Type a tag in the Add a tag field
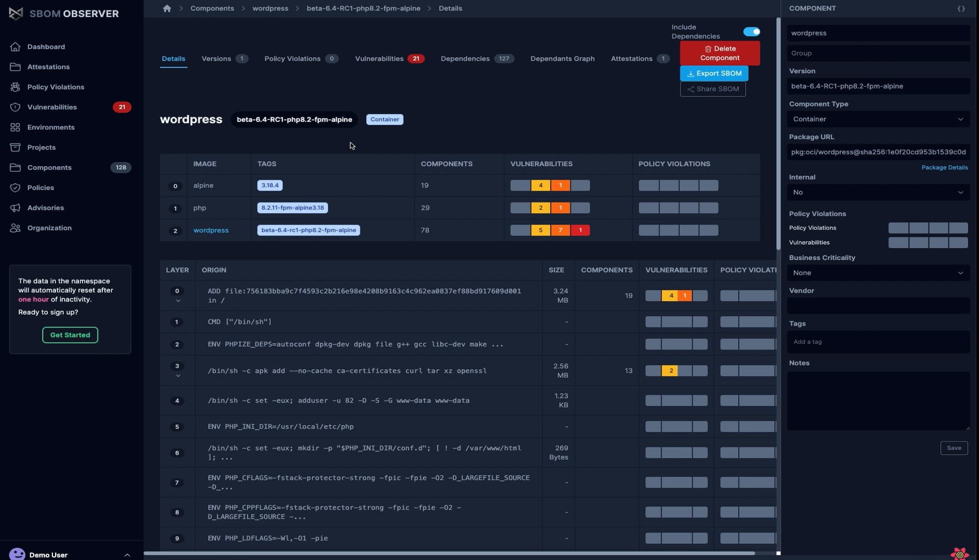979x560 pixels. coord(877,342)
